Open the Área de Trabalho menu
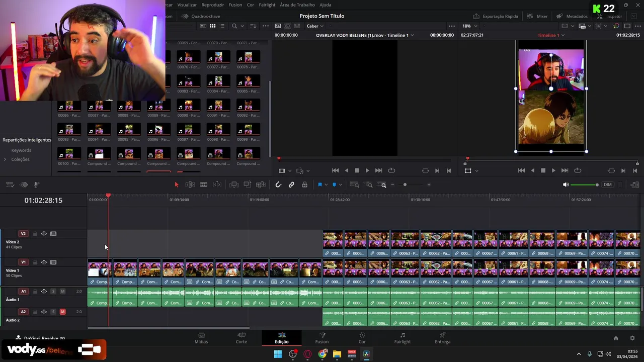Image resolution: width=644 pixels, height=362 pixels. [297, 5]
